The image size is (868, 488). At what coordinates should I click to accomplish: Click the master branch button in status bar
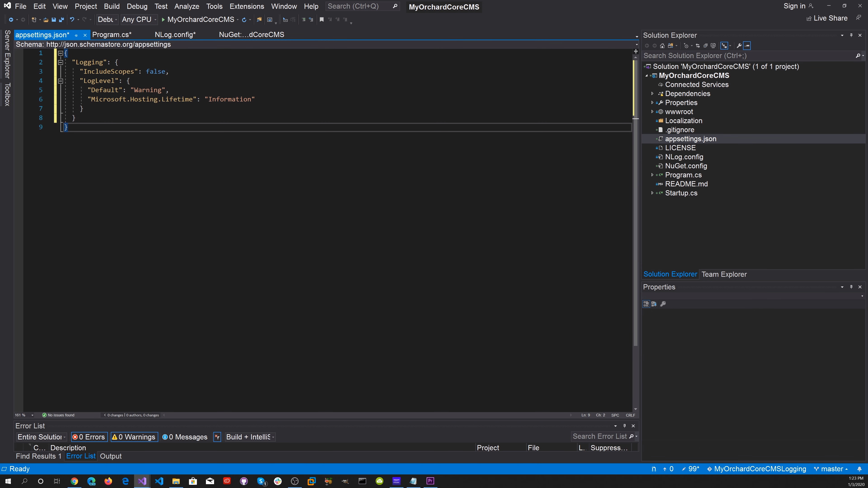(831, 469)
